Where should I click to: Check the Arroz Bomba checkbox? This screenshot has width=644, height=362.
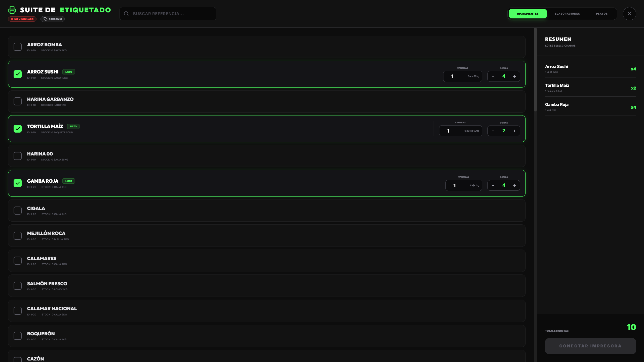coord(18,47)
